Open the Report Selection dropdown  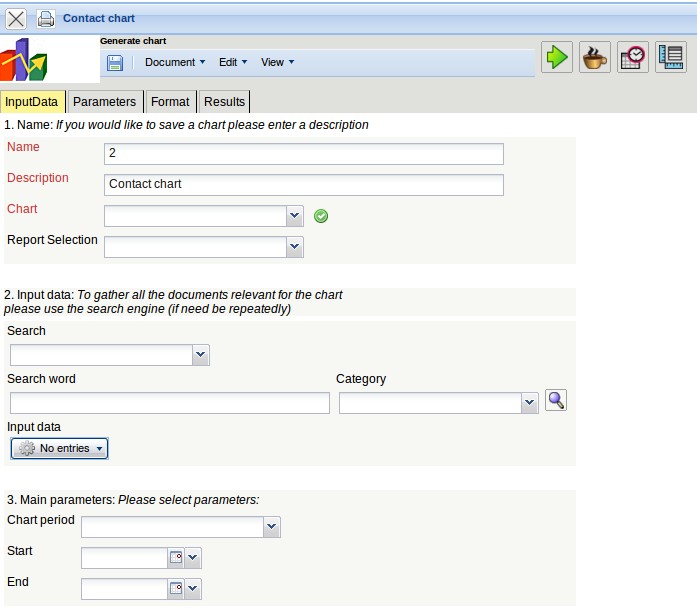click(x=294, y=246)
